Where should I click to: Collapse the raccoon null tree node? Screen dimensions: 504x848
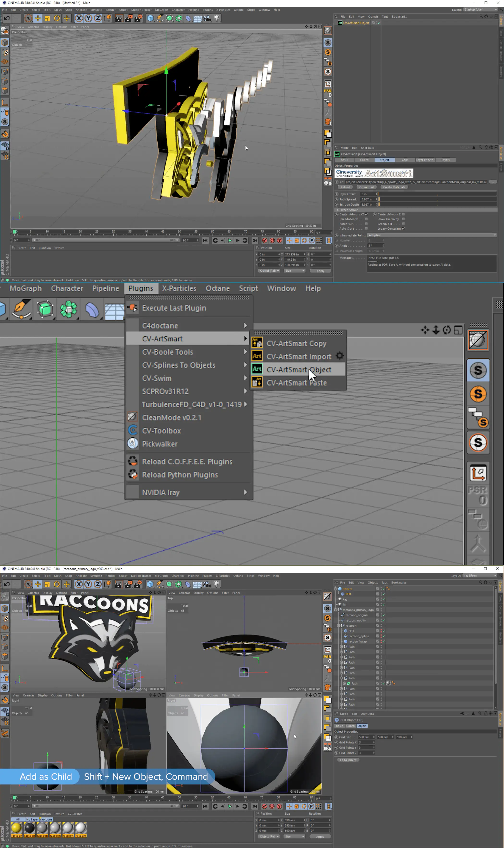(x=339, y=626)
